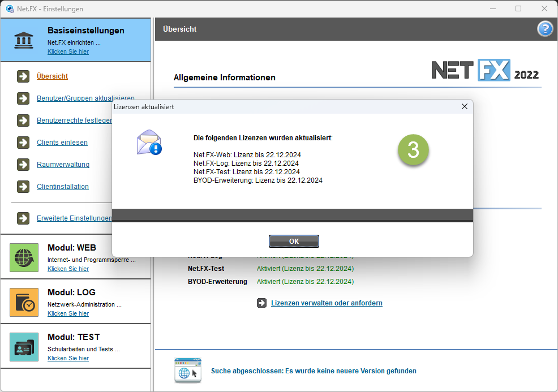Click the green globe Modul WEB icon
The width and height of the screenshot is (558, 392).
(x=24, y=257)
